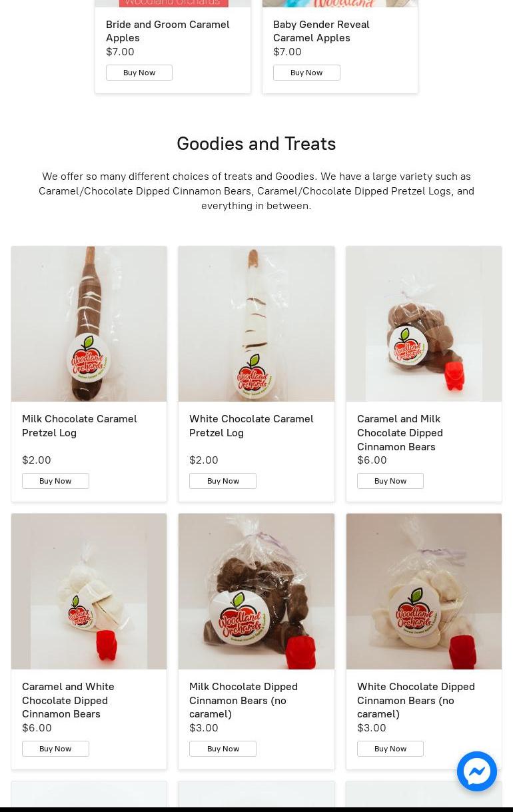Click Buy Now for Milk Chocolate Caramel Pretzel Log

pos(55,481)
